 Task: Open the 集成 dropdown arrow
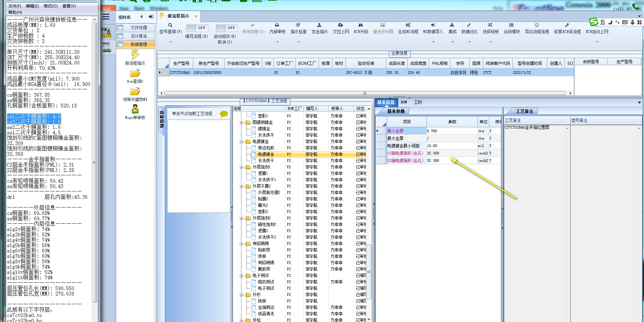pos(453,42)
